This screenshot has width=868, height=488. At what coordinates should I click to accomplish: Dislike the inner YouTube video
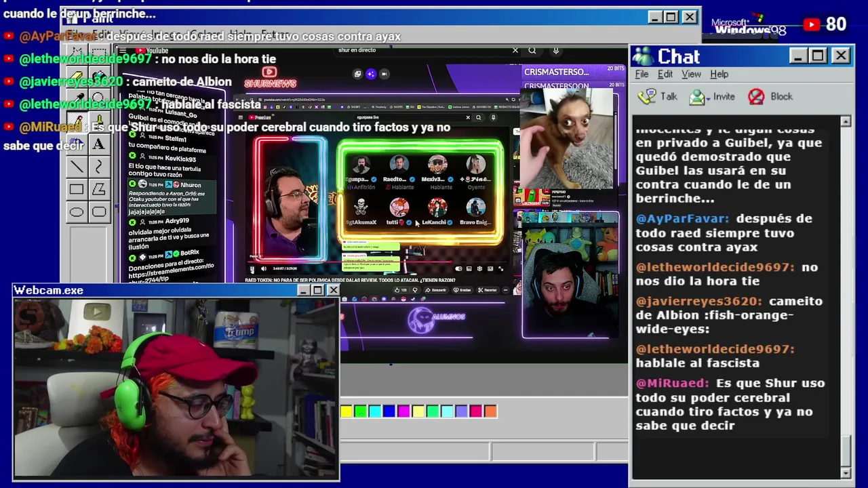point(415,290)
